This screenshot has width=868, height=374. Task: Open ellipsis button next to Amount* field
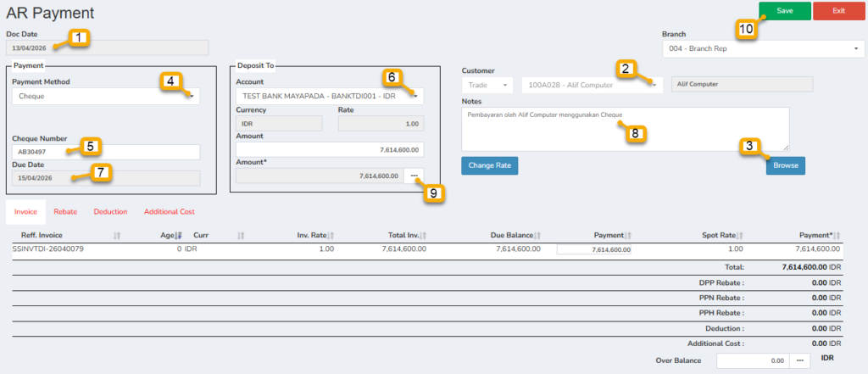tap(415, 176)
